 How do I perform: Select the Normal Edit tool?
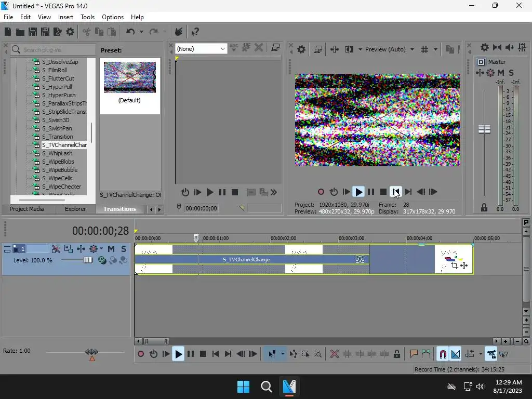[272, 354]
